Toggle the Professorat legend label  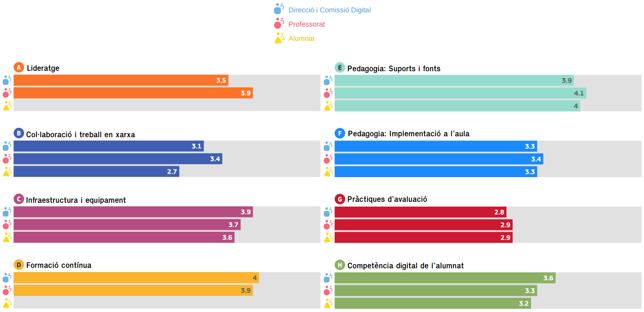tap(307, 24)
